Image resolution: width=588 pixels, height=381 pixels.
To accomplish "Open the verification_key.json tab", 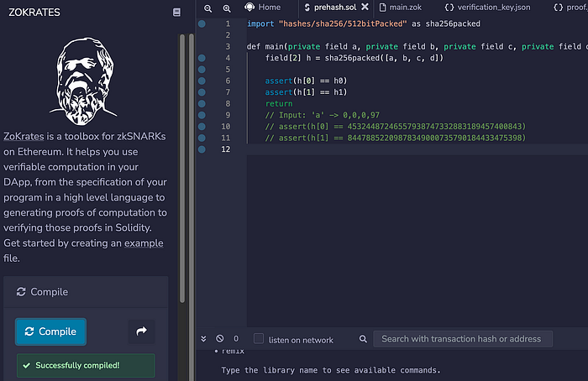I will click(488, 7).
